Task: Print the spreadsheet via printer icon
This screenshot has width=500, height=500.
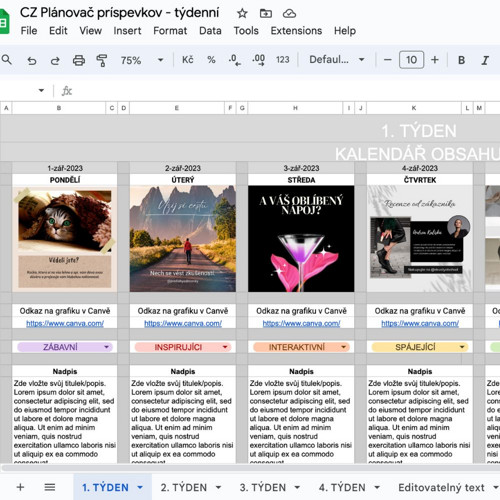Action: point(79,61)
